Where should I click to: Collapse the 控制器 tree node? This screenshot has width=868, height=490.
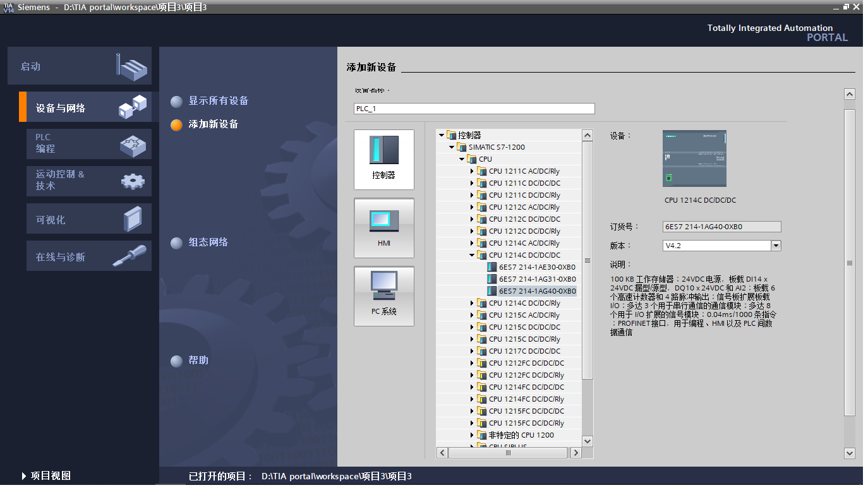tap(442, 135)
